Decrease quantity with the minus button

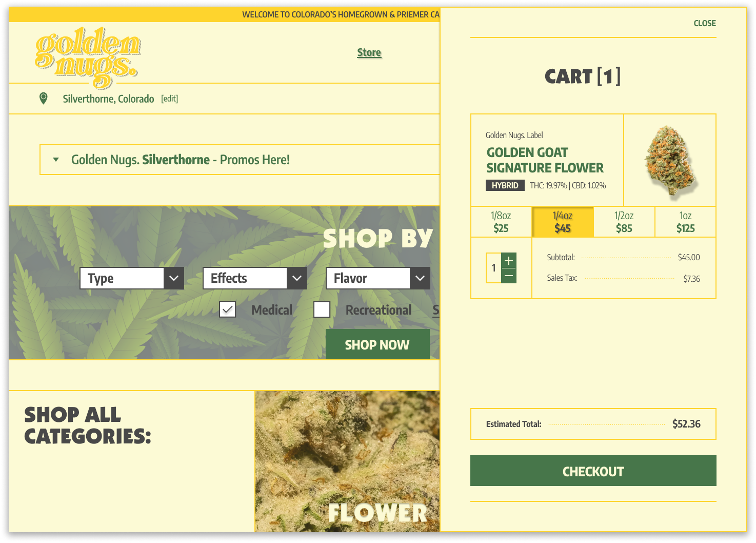509,276
